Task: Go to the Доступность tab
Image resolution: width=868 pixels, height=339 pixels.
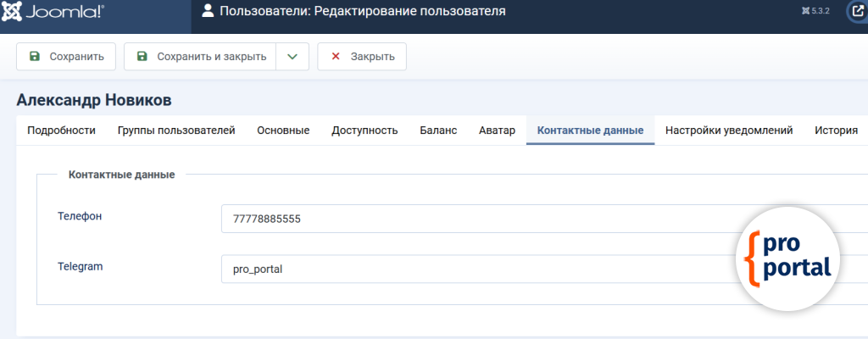Action: [x=364, y=131]
